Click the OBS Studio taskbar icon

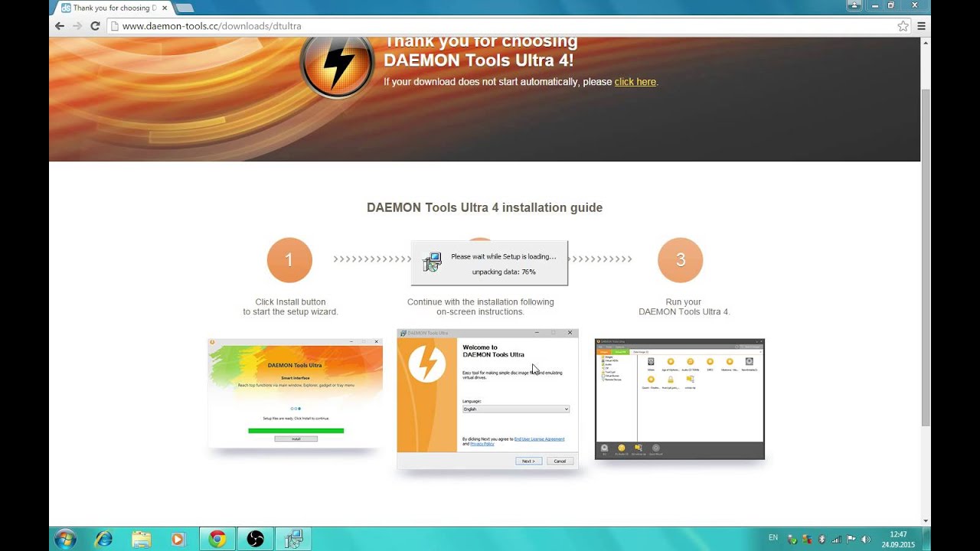click(255, 539)
